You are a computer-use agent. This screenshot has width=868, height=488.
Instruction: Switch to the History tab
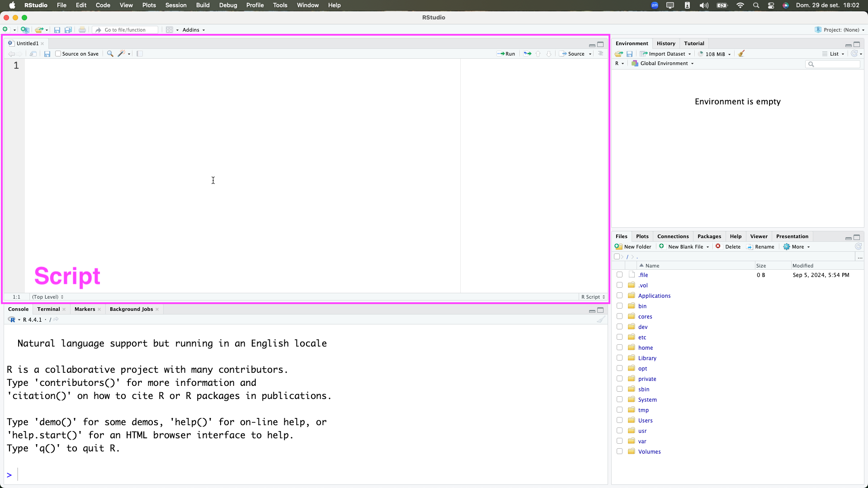tap(666, 43)
